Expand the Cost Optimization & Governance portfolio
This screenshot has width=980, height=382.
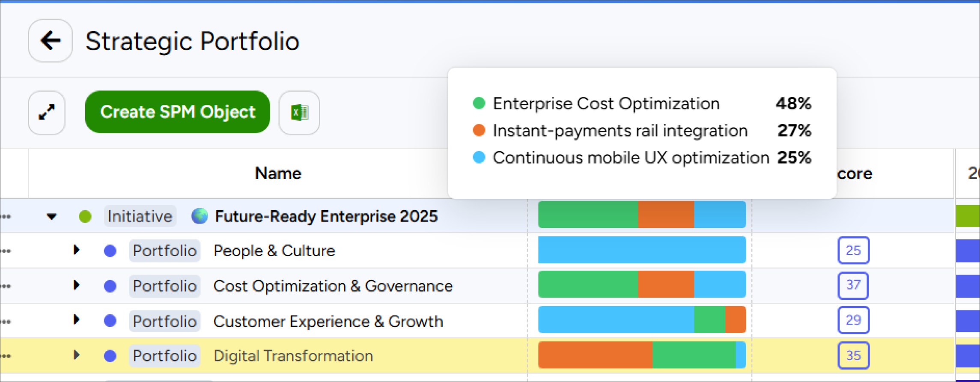click(76, 285)
